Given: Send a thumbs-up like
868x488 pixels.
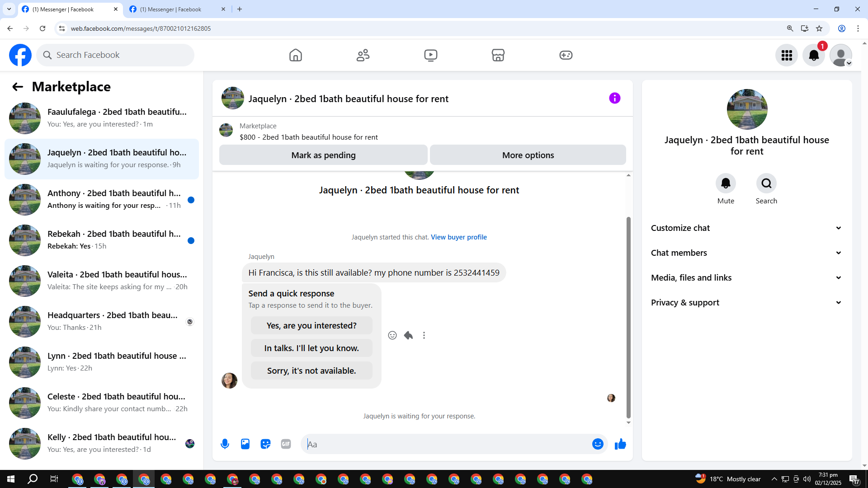Looking at the screenshot, I should click(x=620, y=444).
